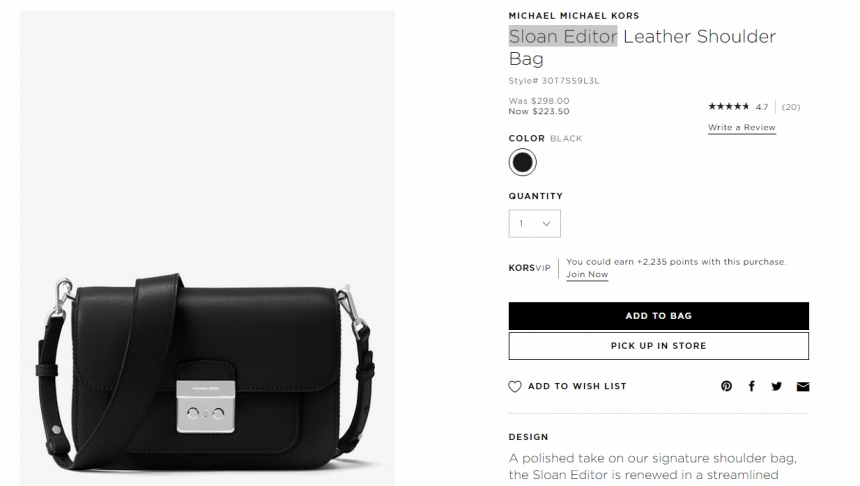Click the five-star rating icons
Screen dimensions: 860x486
(x=728, y=106)
